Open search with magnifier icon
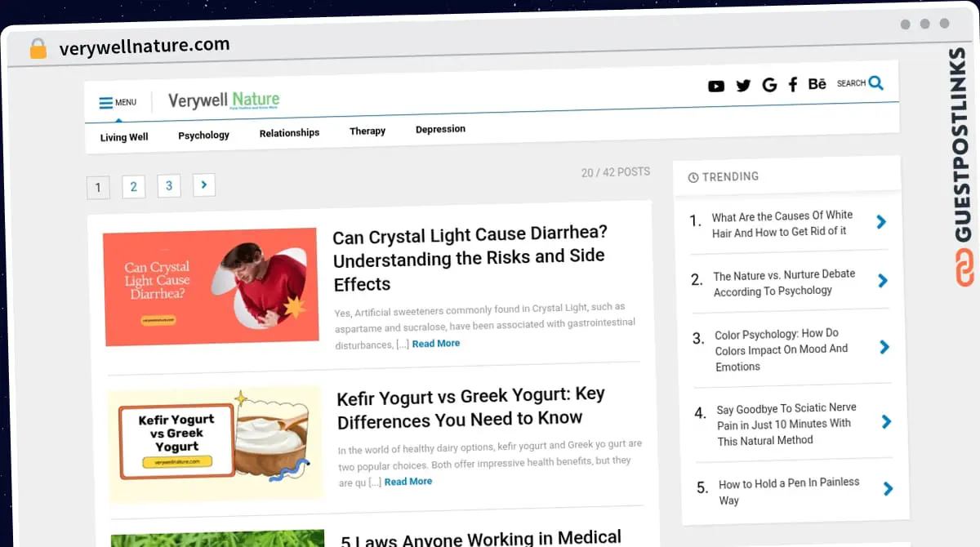The height and width of the screenshot is (547, 980). pos(875,82)
